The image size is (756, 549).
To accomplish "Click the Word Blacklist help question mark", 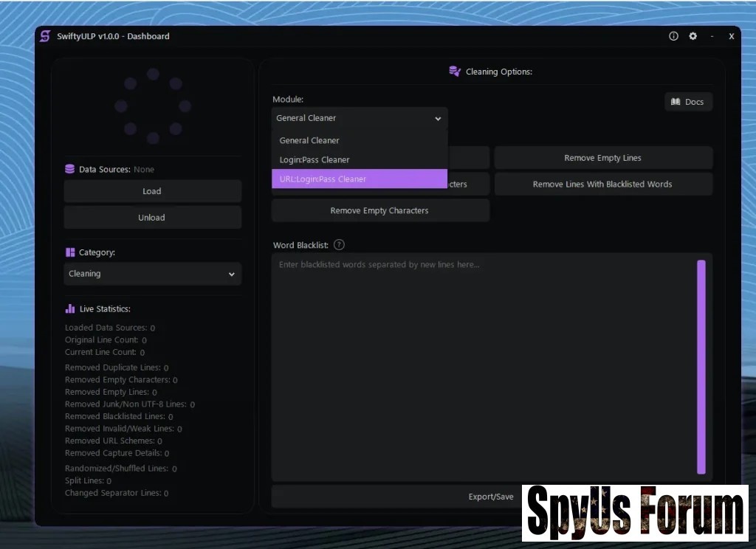I will [339, 245].
